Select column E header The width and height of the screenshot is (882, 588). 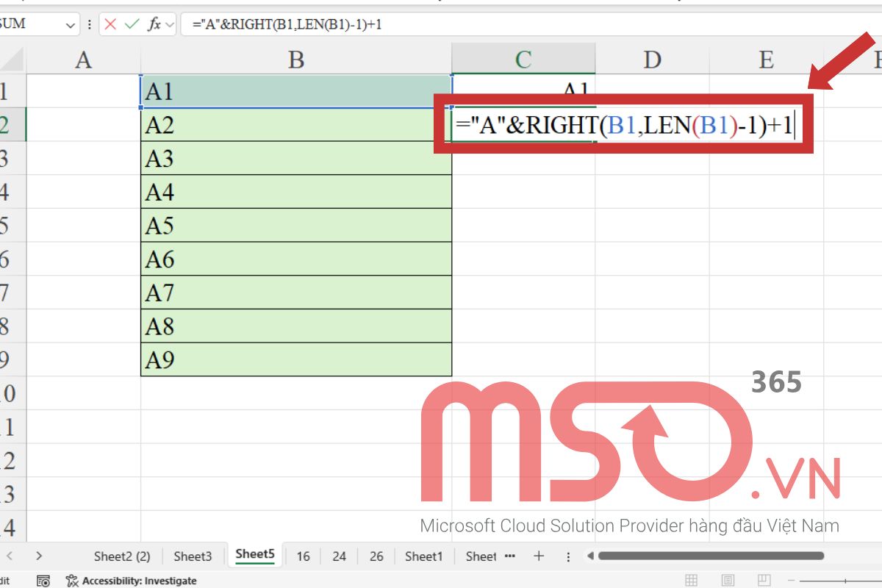(766, 60)
